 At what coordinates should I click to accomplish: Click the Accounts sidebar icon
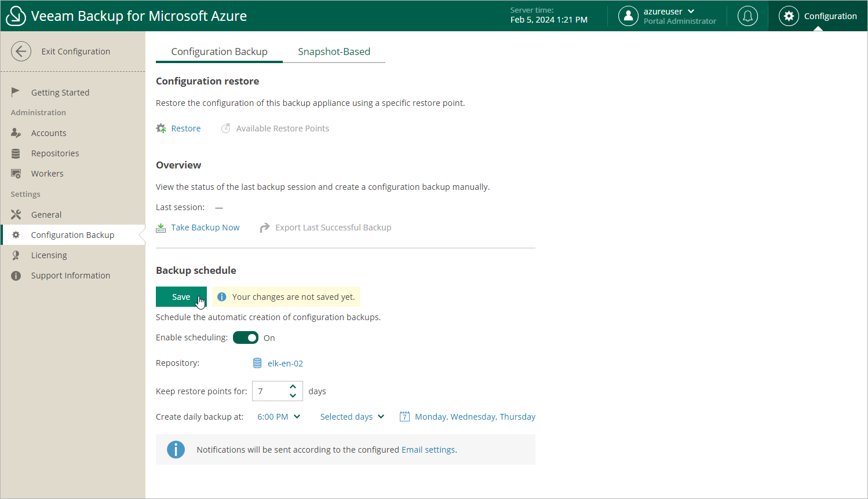[16, 133]
